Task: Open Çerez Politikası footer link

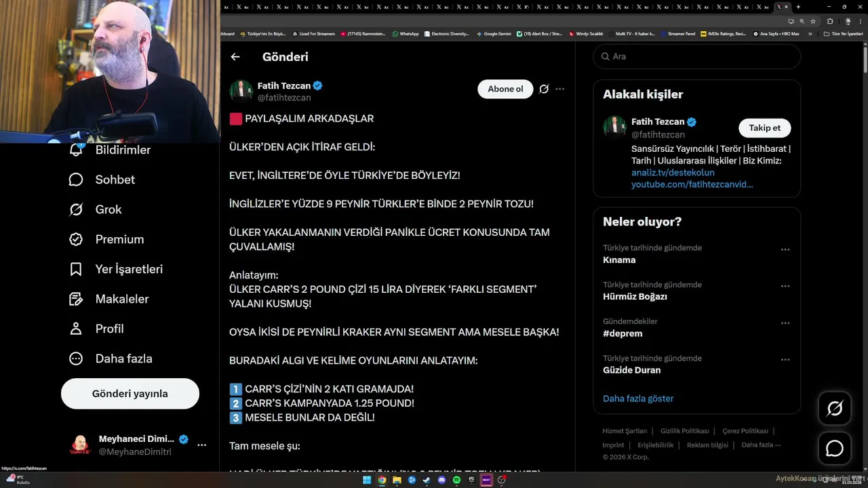Action: pos(745,431)
